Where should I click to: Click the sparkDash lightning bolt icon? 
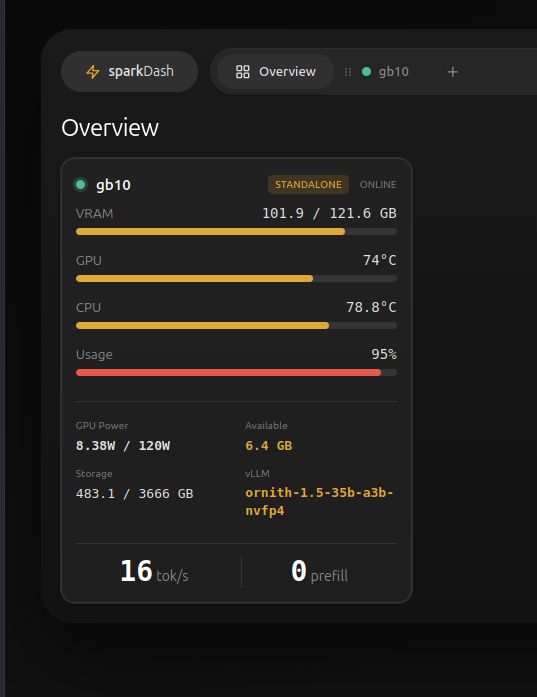click(x=92, y=72)
